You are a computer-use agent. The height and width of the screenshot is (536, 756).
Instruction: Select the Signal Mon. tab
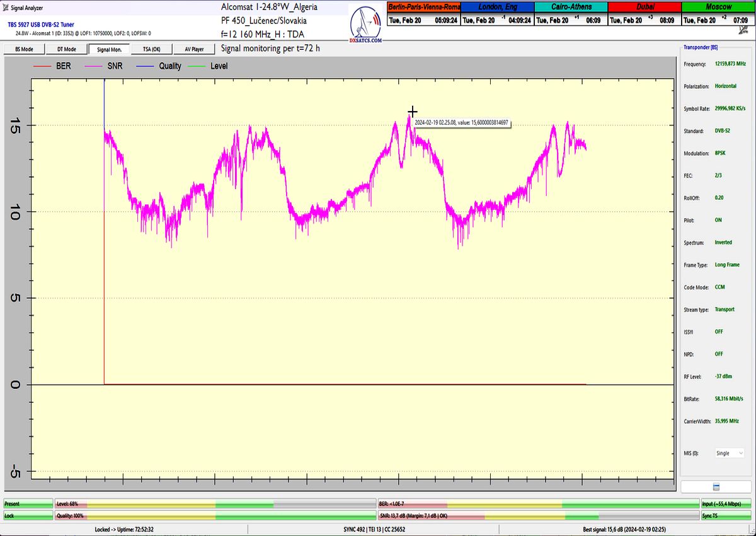[x=109, y=49]
